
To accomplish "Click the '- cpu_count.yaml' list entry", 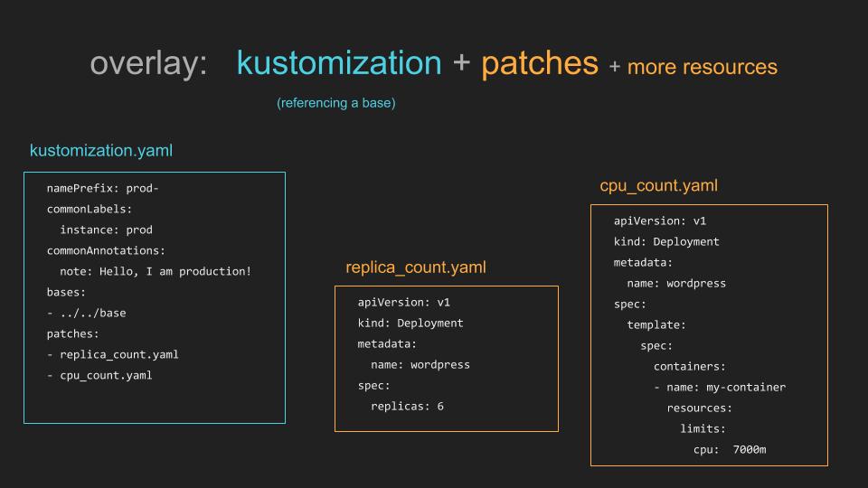I will [99, 376].
